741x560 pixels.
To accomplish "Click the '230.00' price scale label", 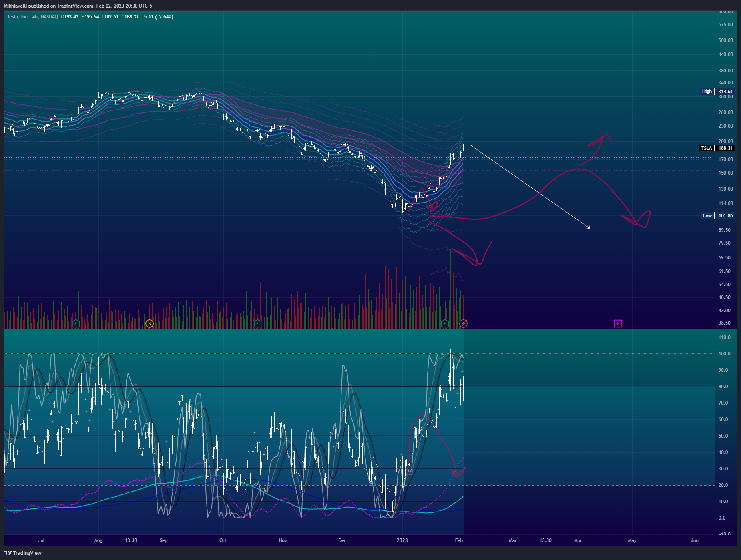I will (x=725, y=126).
